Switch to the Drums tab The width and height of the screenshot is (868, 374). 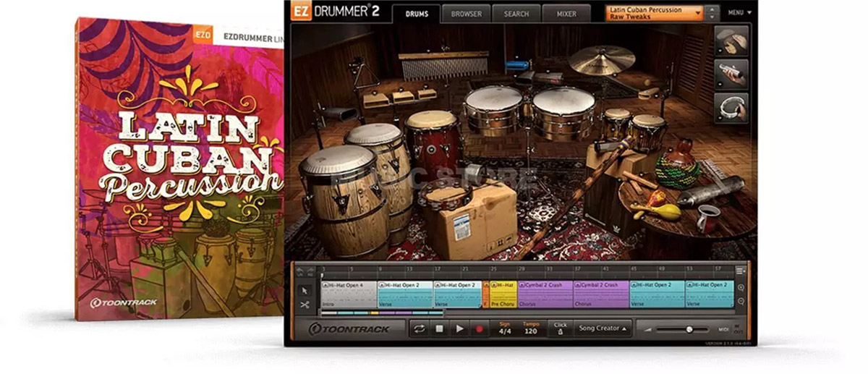coord(416,14)
